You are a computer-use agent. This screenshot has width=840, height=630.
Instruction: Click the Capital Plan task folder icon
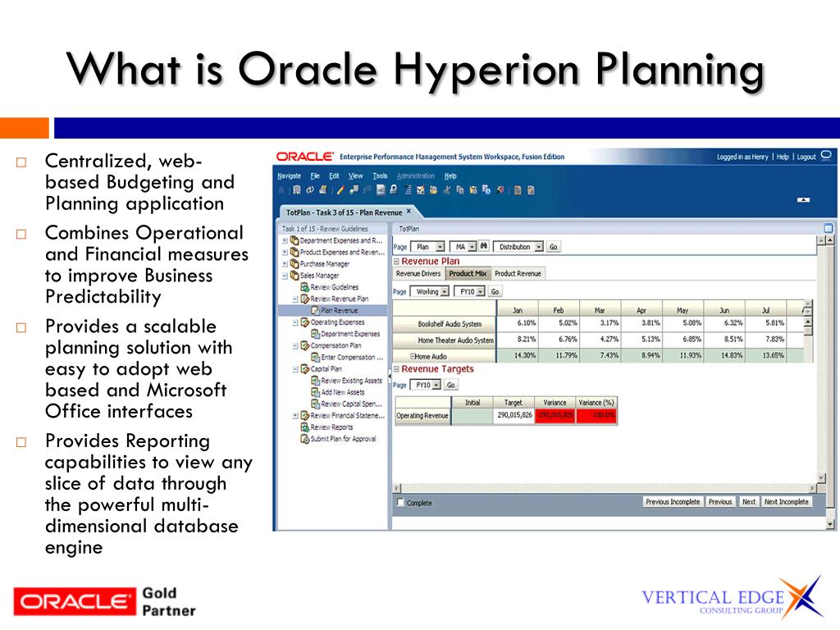point(305,368)
